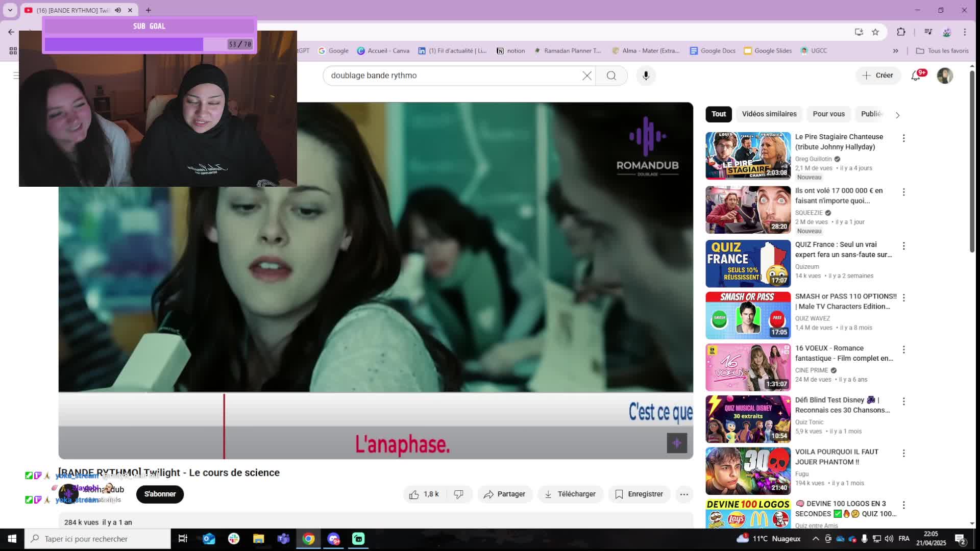
Task: Open the weather widget 11°C Nuageux
Action: coord(769,539)
